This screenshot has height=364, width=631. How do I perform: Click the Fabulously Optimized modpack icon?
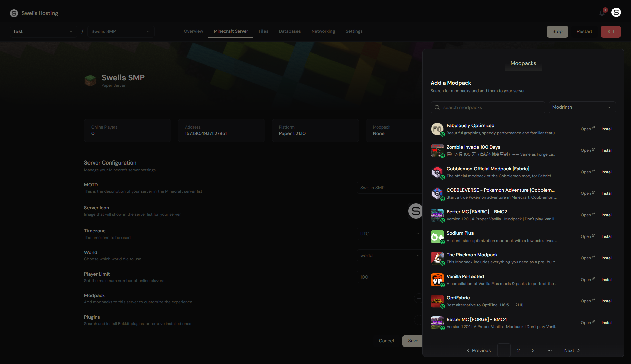[437, 129]
